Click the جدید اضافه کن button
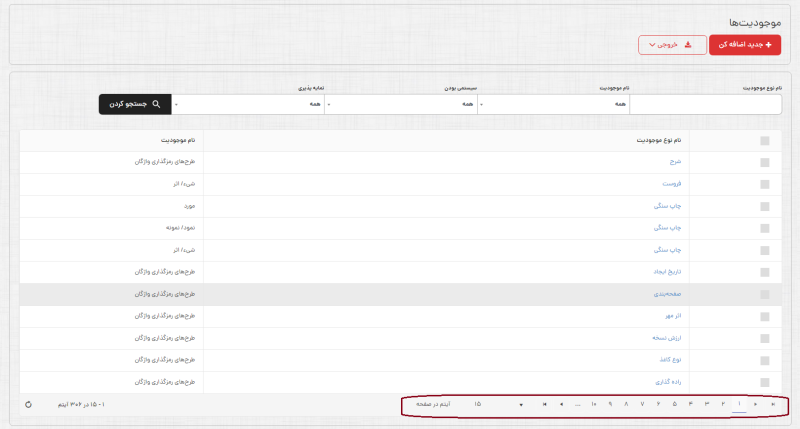The width and height of the screenshot is (800, 429). [746, 45]
